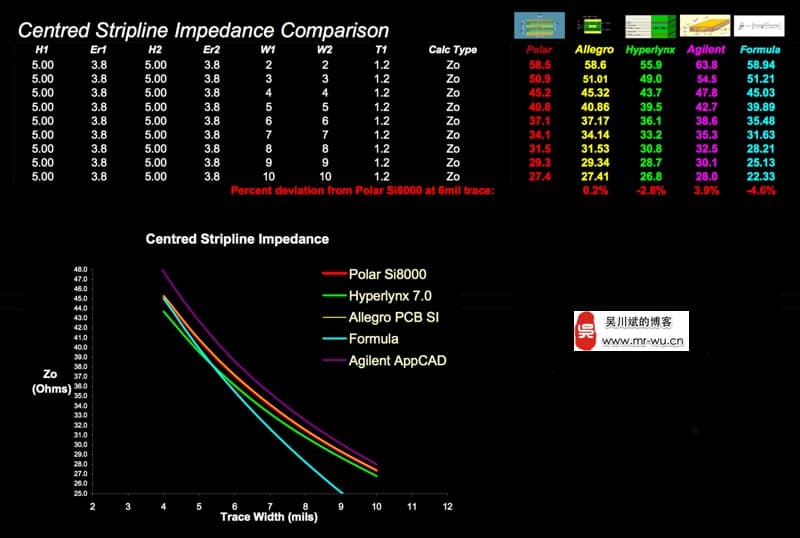Click the Calc Type column header
The height and width of the screenshot is (538, 800).
[453, 50]
